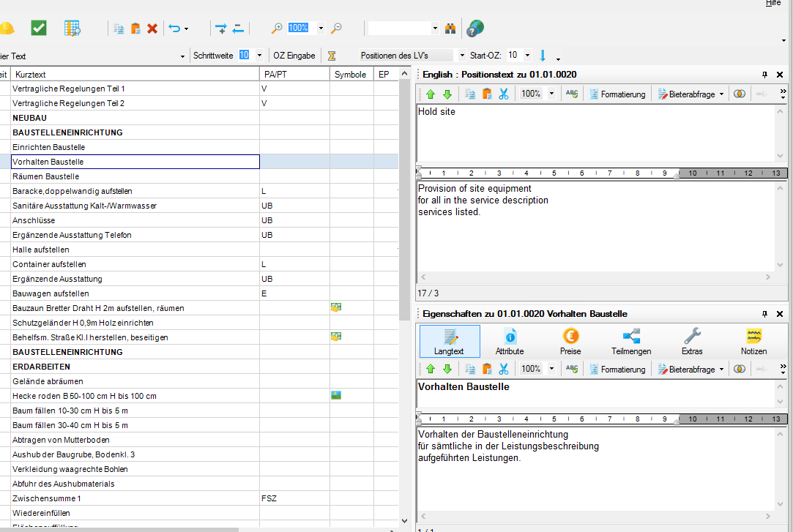Click Formatierung in English panel toolbar
This screenshot has width=793, height=532.
coord(617,94)
